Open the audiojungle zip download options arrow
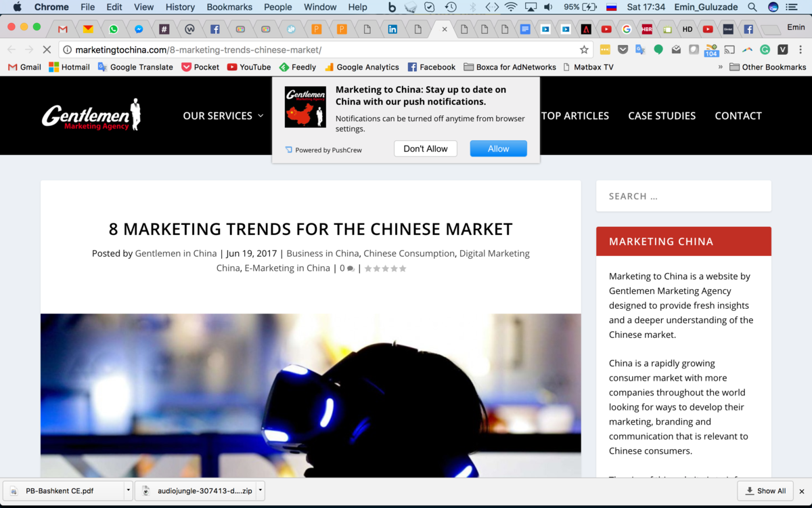This screenshot has width=812, height=508. (261, 490)
